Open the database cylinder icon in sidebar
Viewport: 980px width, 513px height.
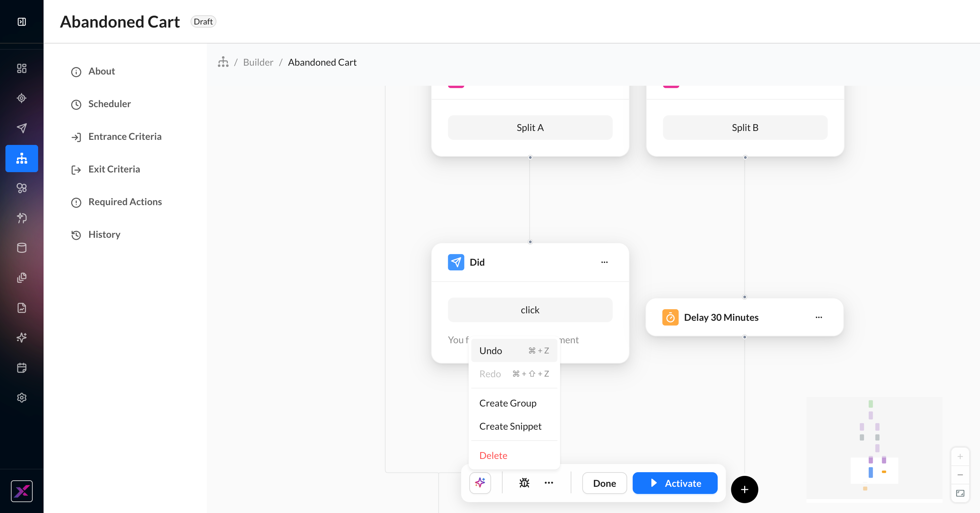[22, 248]
